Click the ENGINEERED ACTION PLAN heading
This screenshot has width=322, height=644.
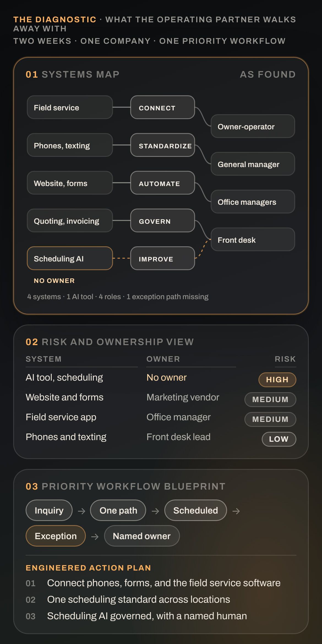[x=88, y=568]
